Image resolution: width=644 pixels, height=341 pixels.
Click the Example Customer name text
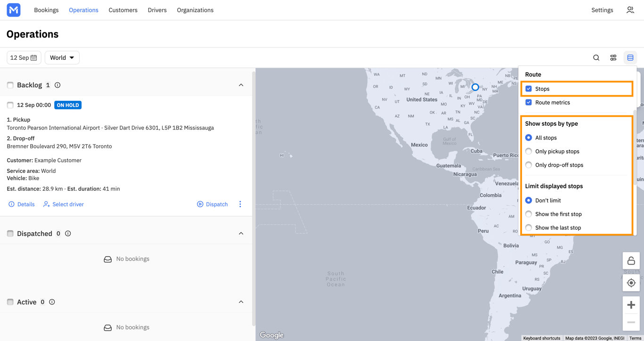[58, 161]
